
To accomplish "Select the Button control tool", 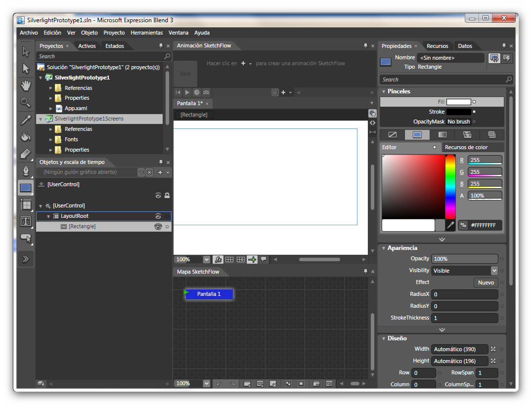I will click(x=26, y=238).
